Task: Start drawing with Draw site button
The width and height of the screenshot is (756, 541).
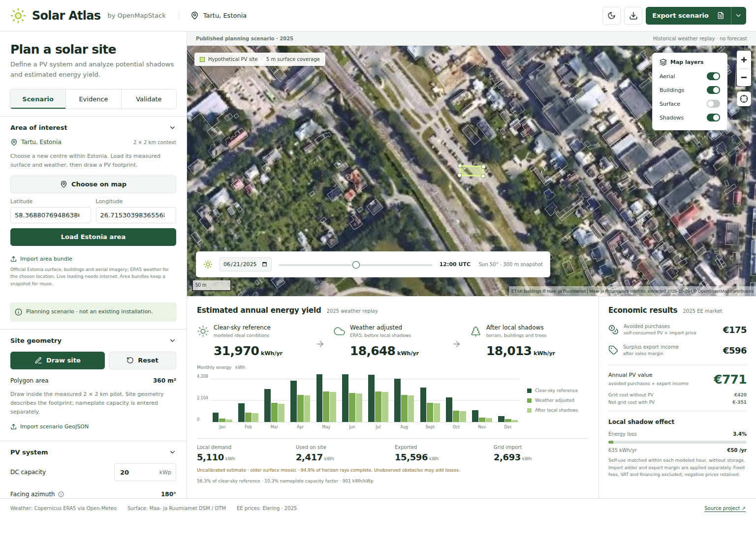Action: pyautogui.click(x=58, y=361)
